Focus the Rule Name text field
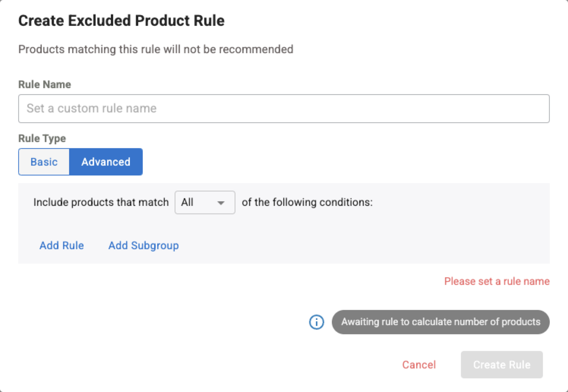The height and width of the screenshot is (392, 568). click(284, 109)
